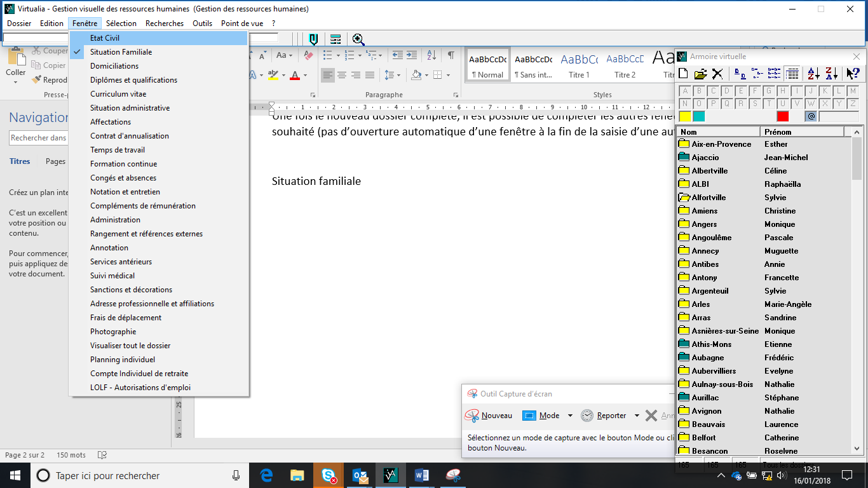
Task: Open Skype from the taskbar
Action: click(329, 475)
